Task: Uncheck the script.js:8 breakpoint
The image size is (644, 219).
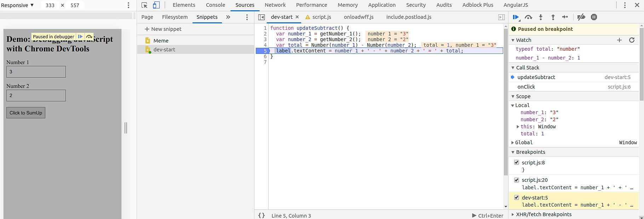Action: 516,162
